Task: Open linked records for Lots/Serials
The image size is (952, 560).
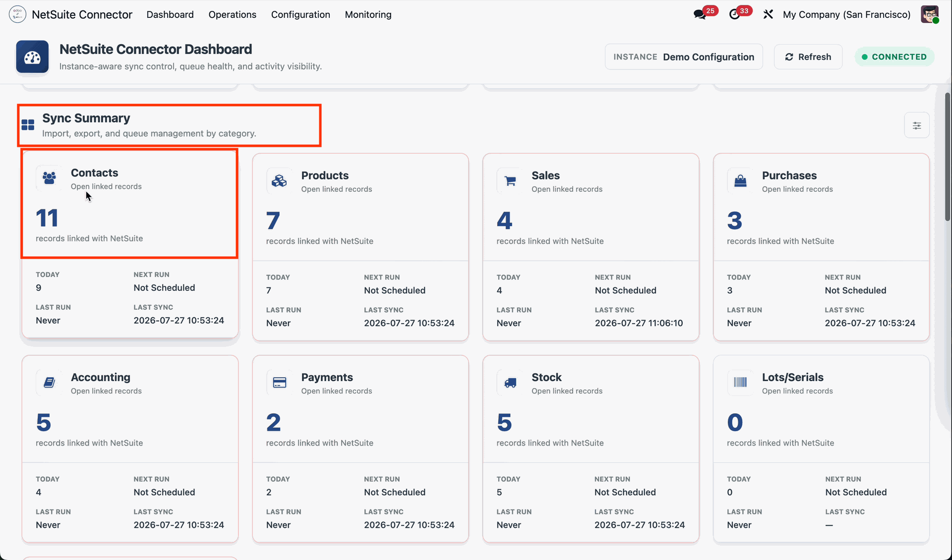Action: pyautogui.click(x=797, y=391)
